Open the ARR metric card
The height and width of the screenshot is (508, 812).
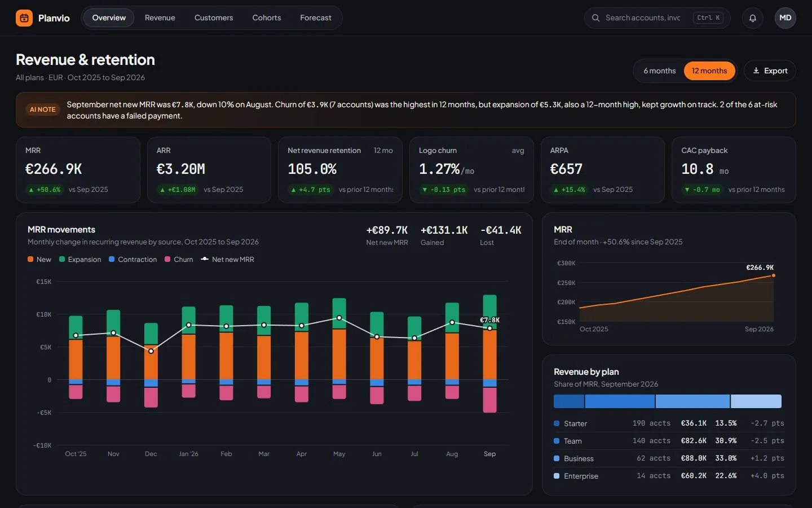click(209, 170)
